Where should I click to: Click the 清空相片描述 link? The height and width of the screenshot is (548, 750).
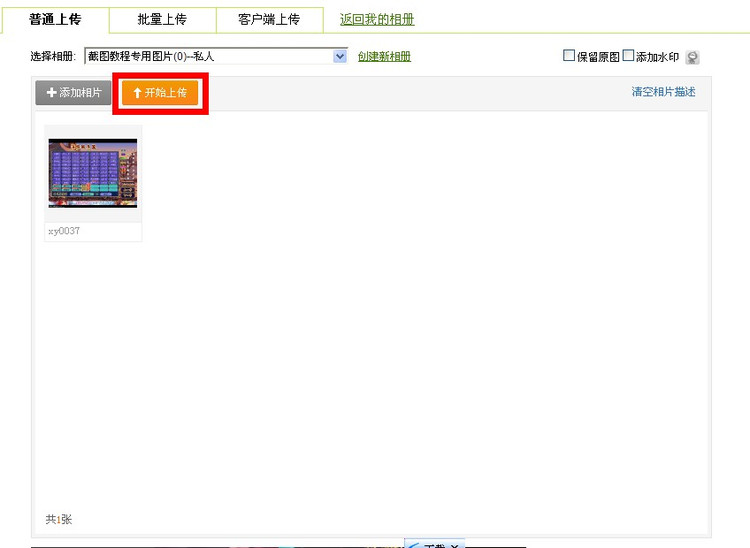(663, 92)
